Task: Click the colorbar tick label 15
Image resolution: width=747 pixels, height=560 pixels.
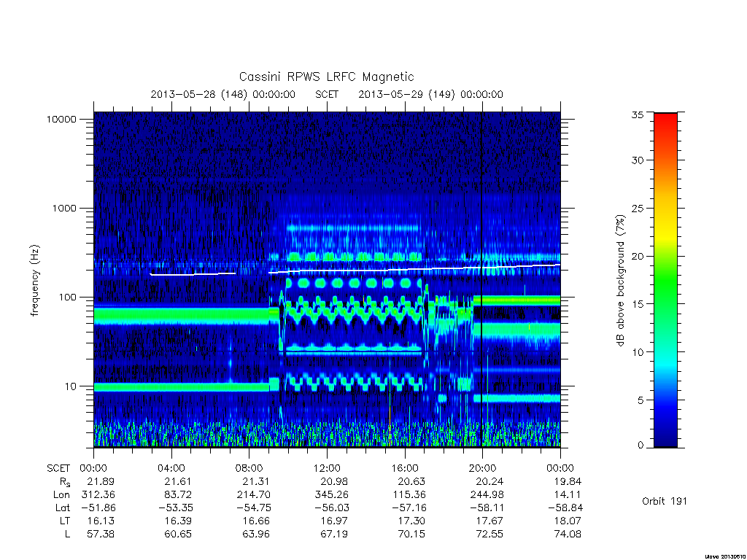Action: [x=638, y=304]
